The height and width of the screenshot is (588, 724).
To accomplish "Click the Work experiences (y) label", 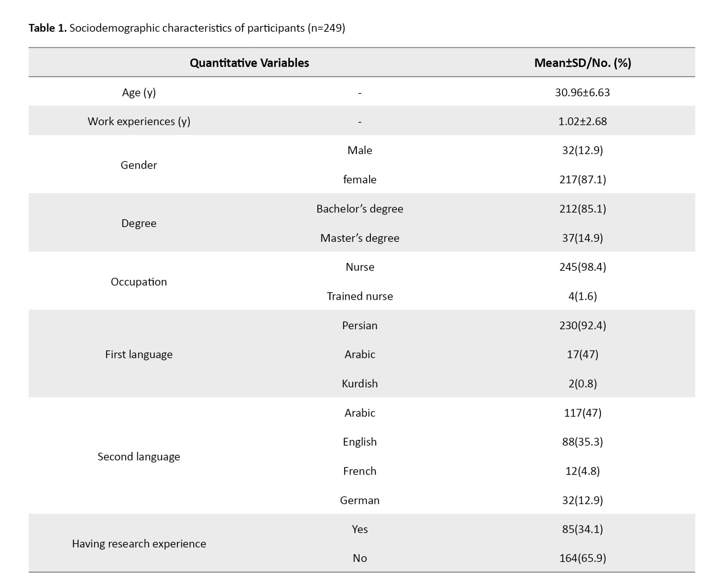I will [139, 121].
